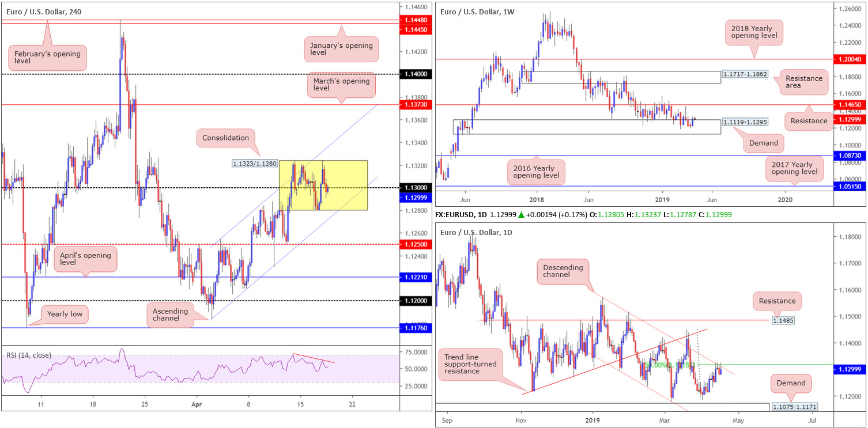
Task: Click the 2019 label on the weekly chart axis
Action: [x=662, y=199]
